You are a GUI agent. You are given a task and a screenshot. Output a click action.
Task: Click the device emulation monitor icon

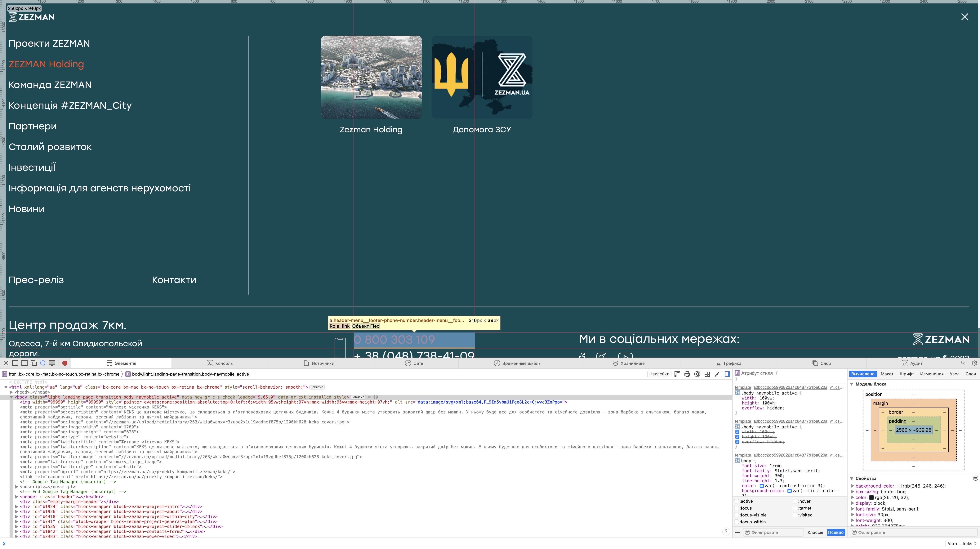52,363
